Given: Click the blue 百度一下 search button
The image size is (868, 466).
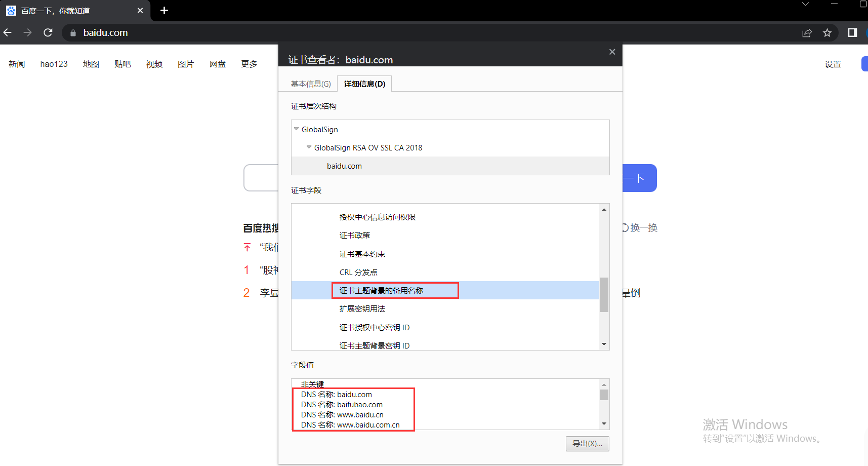Looking at the screenshot, I should coord(640,178).
